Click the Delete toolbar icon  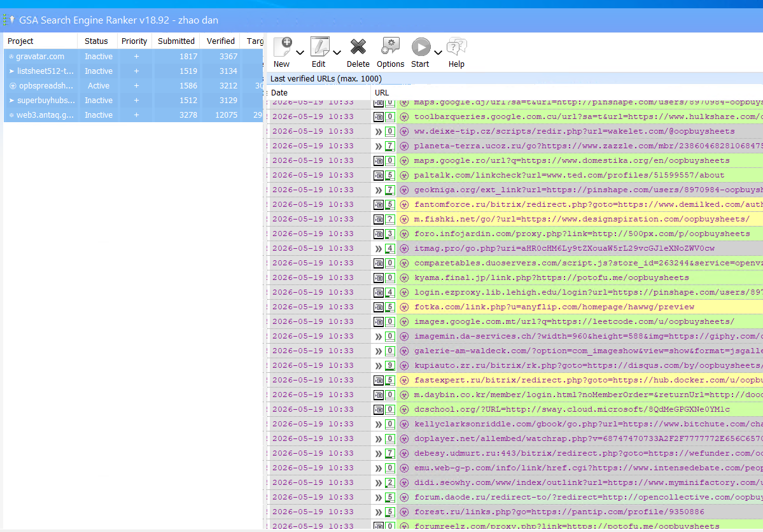[x=358, y=47]
